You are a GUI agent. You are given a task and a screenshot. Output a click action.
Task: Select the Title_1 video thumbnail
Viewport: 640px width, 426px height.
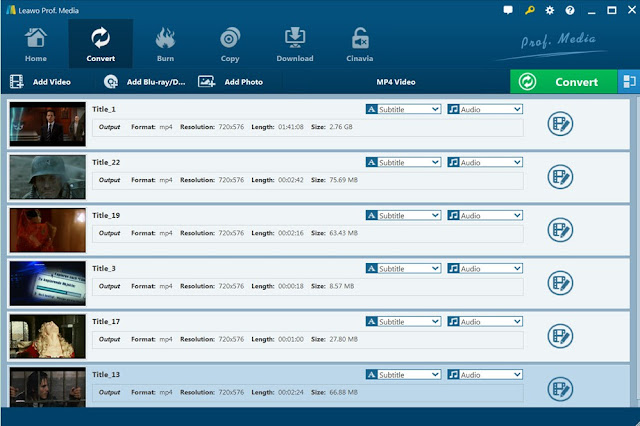pyautogui.click(x=48, y=124)
